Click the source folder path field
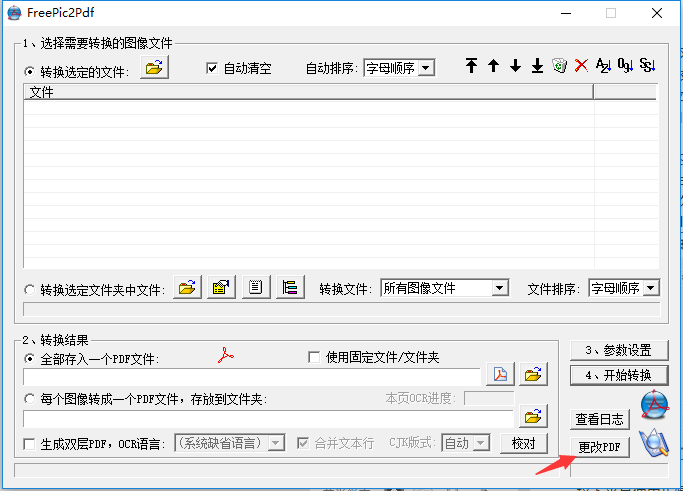Viewport: 683px width, 491px height. click(342, 309)
